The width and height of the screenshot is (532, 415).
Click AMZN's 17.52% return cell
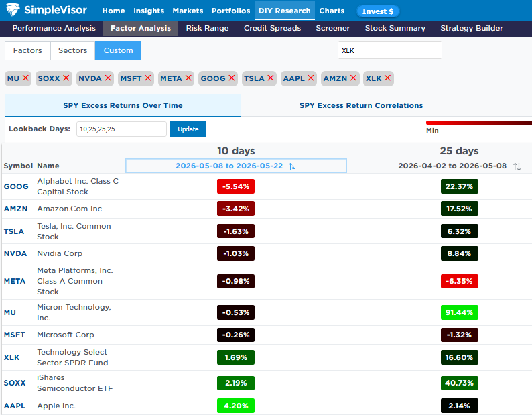460,209
